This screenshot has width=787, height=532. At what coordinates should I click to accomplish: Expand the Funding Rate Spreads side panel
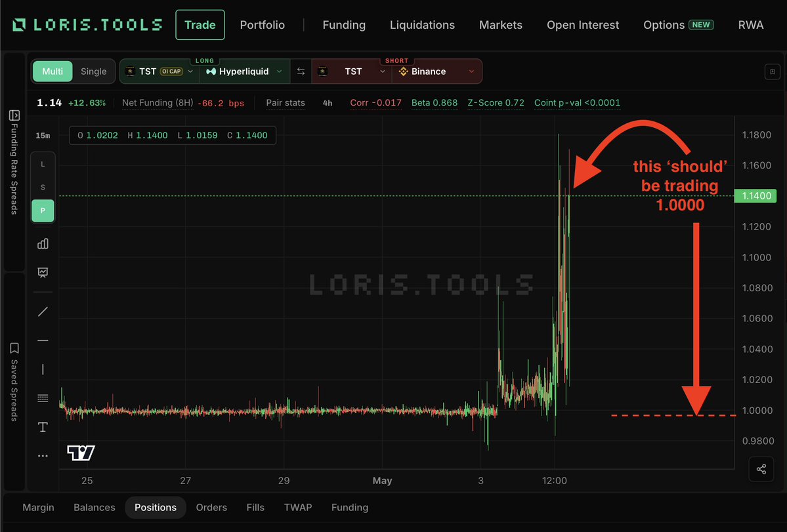click(14, 162)
